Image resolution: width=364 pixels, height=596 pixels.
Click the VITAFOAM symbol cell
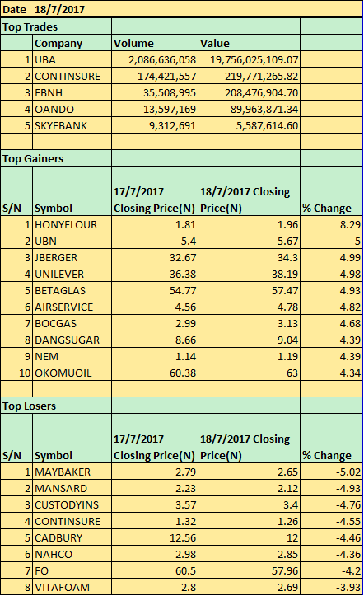click(x=72, y=587)
